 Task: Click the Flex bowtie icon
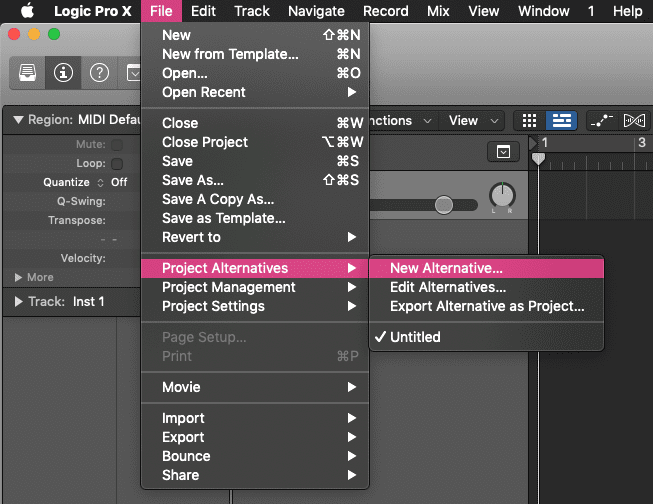click(634, 120)
